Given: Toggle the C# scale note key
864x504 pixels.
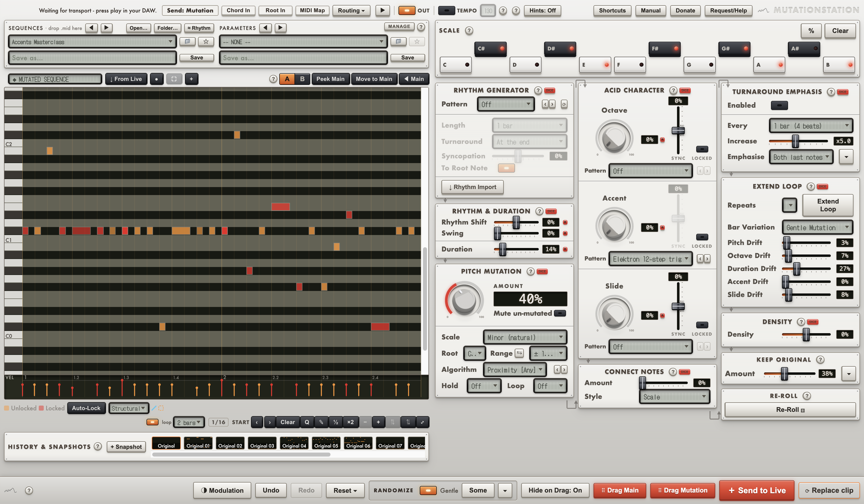Looking at the screenshot, I should point(490,49).
